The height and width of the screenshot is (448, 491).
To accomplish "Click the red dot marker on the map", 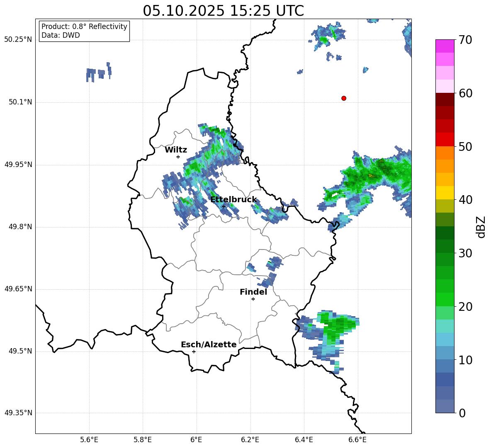I will pos(343,98).
